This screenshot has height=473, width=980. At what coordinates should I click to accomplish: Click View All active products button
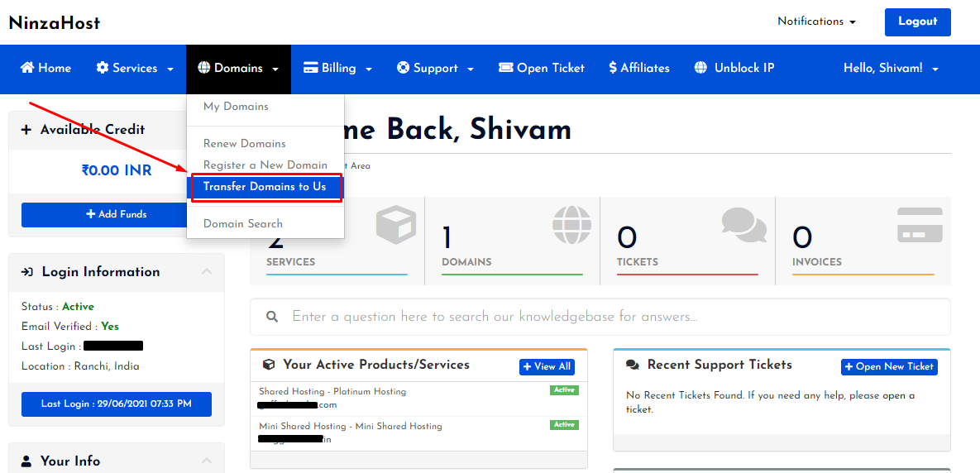point(547,367)
